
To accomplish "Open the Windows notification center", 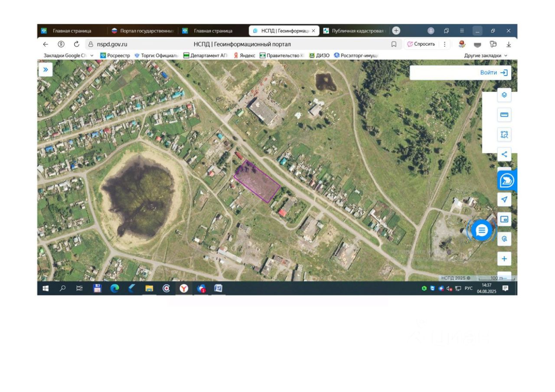I will pyautogui.click(x=505, y=288).
